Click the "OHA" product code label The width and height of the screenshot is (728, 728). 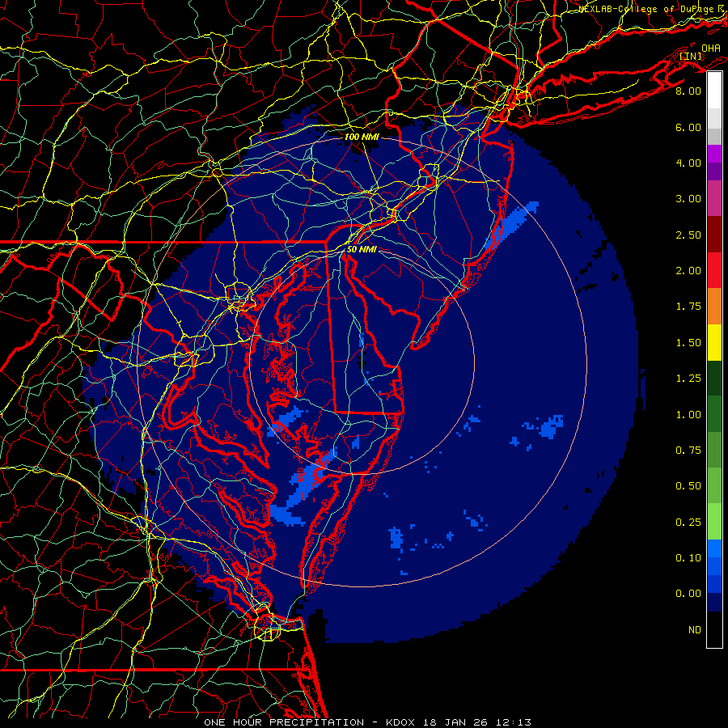coord(711,48)
